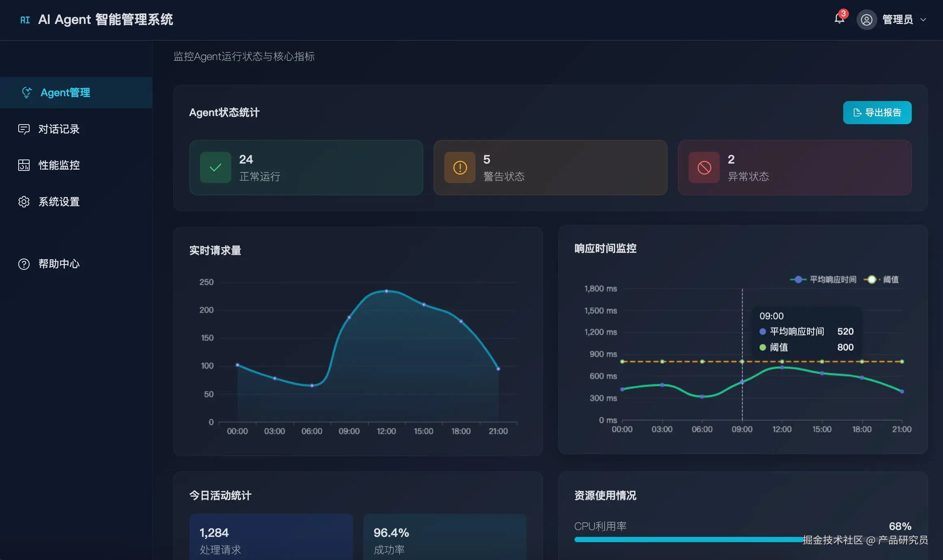Expand the 管理员 dropdown chevron
The height and width of the screenshot is (560, 943).
point(924,20)
